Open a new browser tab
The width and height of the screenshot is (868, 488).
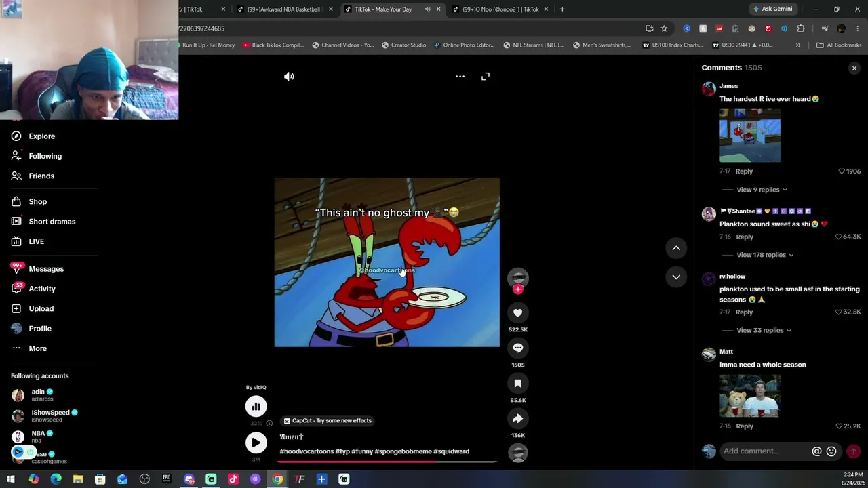(x=562, y=9)
